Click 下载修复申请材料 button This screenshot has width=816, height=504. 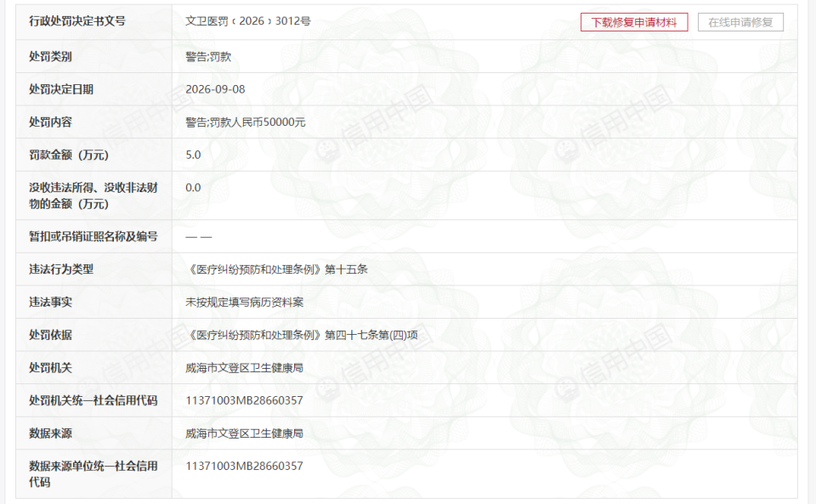point(634,22)
